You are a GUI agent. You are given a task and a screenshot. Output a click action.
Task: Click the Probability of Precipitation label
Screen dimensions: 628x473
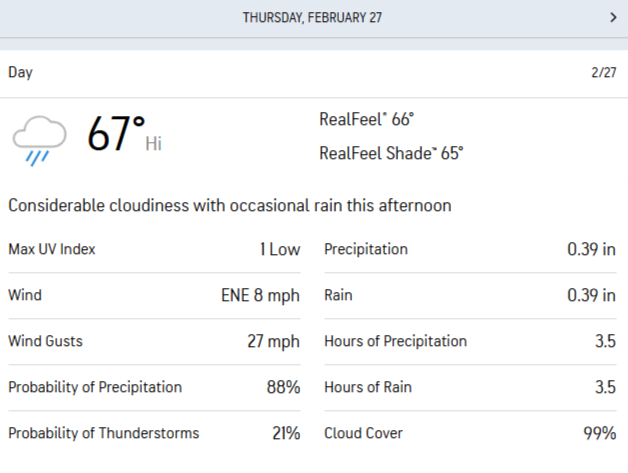coord(95,387)
